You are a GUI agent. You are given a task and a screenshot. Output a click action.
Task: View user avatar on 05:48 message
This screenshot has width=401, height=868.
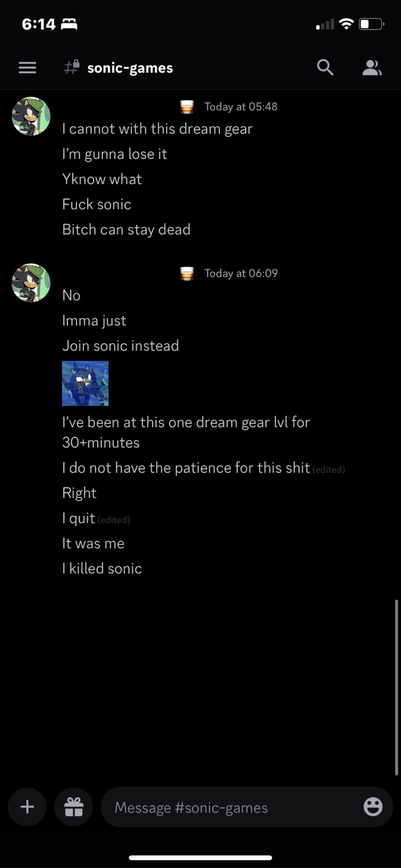[x=31, y=116]
